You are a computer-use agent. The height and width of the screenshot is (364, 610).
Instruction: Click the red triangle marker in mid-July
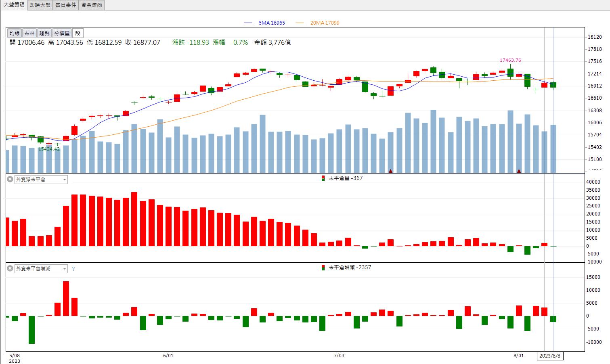tap(390, 171)
